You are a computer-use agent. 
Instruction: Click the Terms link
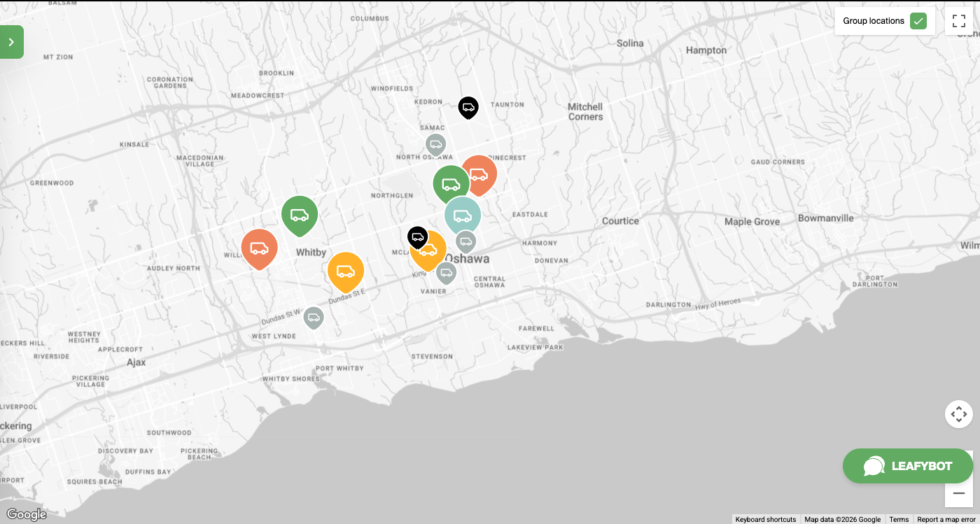tap(899, 519)
